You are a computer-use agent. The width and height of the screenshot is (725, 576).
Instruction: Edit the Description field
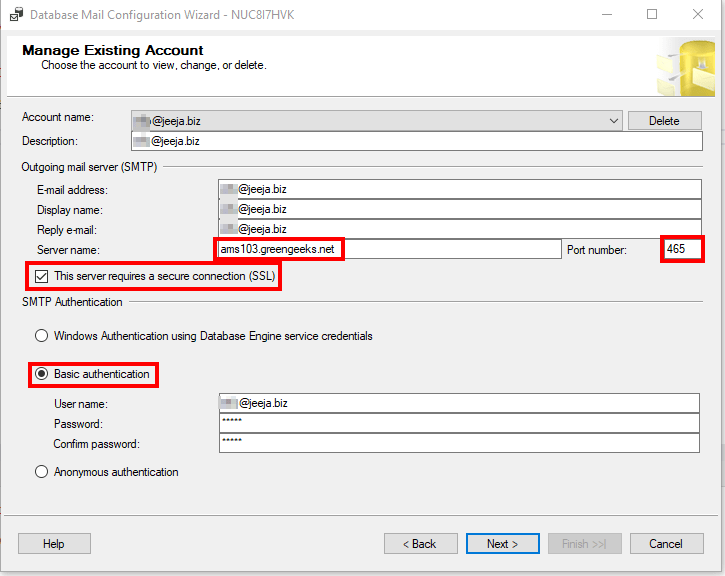pyautogui.click(x=417, y=141)
